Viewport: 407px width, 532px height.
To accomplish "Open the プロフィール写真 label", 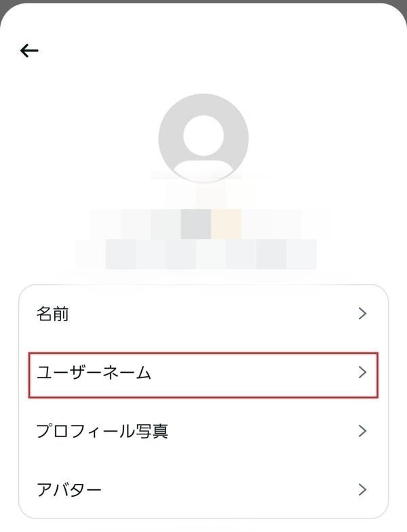I will pyautogui.click(x=102, y=431).
